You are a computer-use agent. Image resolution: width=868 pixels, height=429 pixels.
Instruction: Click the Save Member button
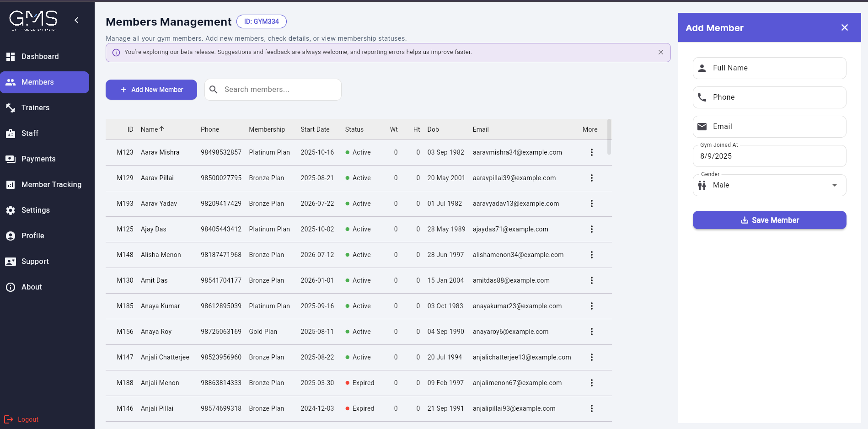click(769, 220)
